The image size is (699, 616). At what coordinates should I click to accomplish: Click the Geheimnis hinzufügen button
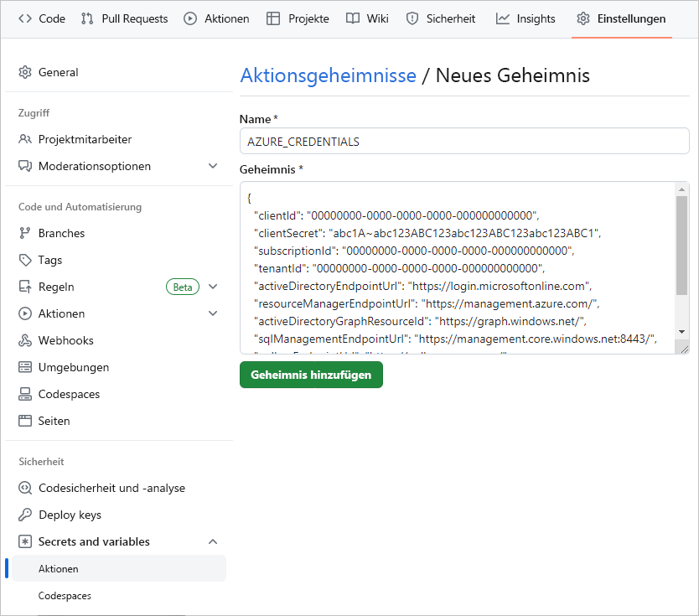click(311, 375)
